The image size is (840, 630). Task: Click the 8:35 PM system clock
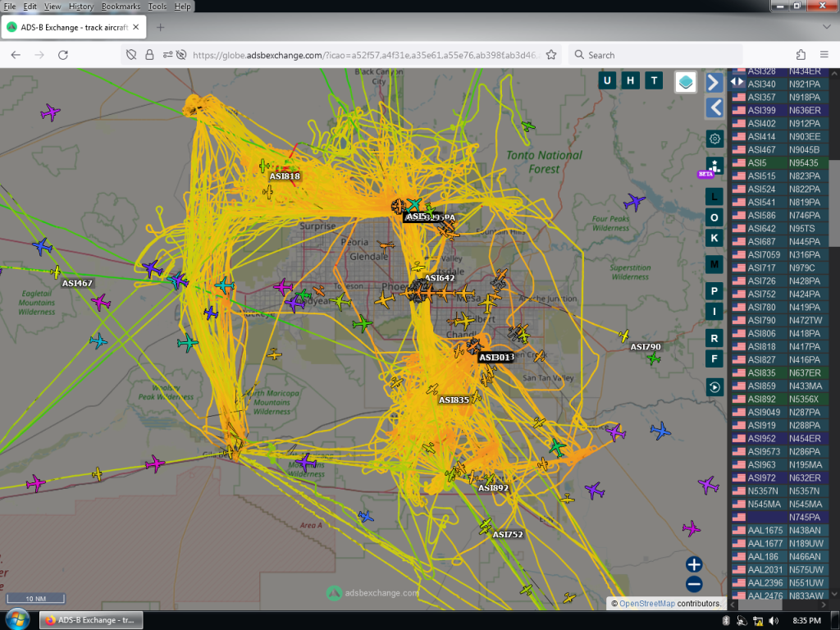click(x=807, y=620)
